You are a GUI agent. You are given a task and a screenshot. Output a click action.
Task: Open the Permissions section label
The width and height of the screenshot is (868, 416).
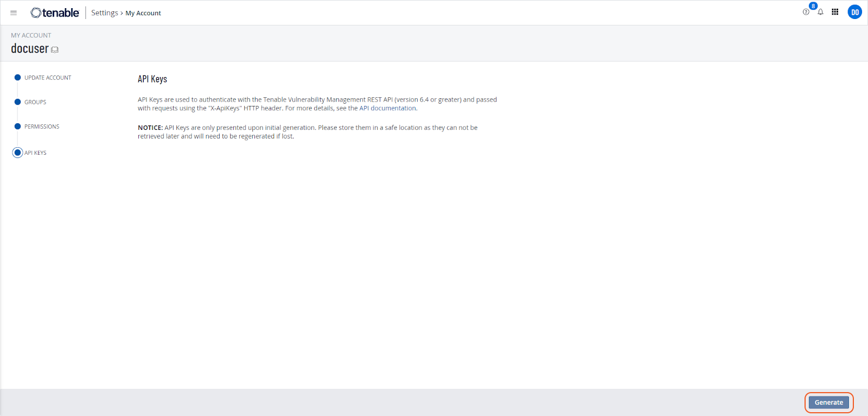tap(42, 127)
